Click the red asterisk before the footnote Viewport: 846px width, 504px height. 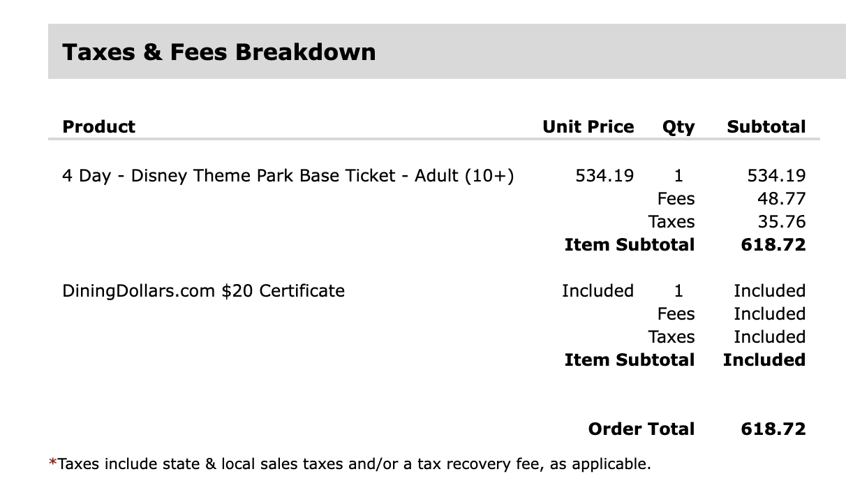(x=52, y=462)
